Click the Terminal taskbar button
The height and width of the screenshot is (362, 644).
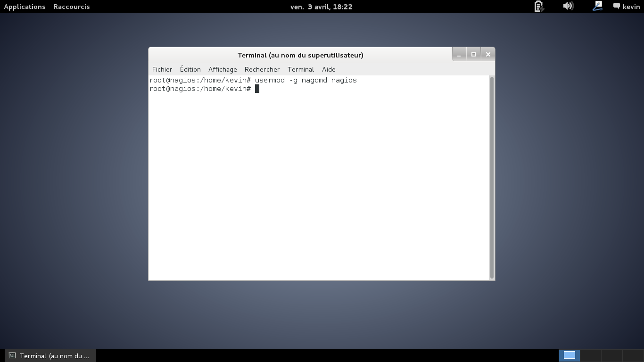pyautogui.click(x=50, y=356)
